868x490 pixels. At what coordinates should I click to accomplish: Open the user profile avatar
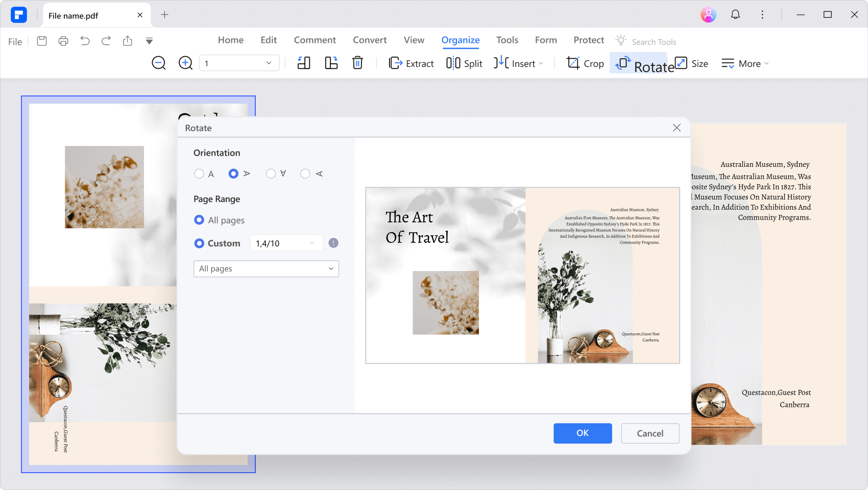[x=708, y=15]
